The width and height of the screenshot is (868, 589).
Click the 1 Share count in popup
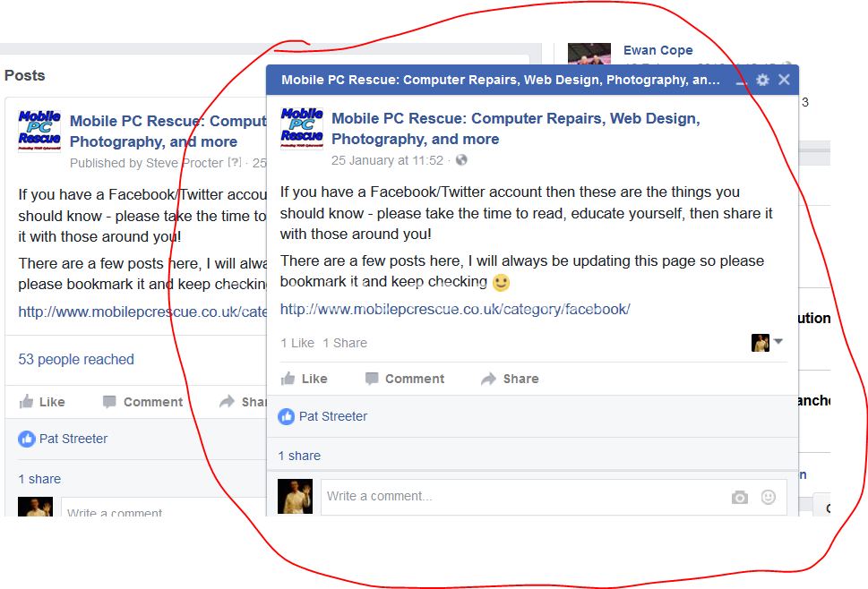click(345, 343)
